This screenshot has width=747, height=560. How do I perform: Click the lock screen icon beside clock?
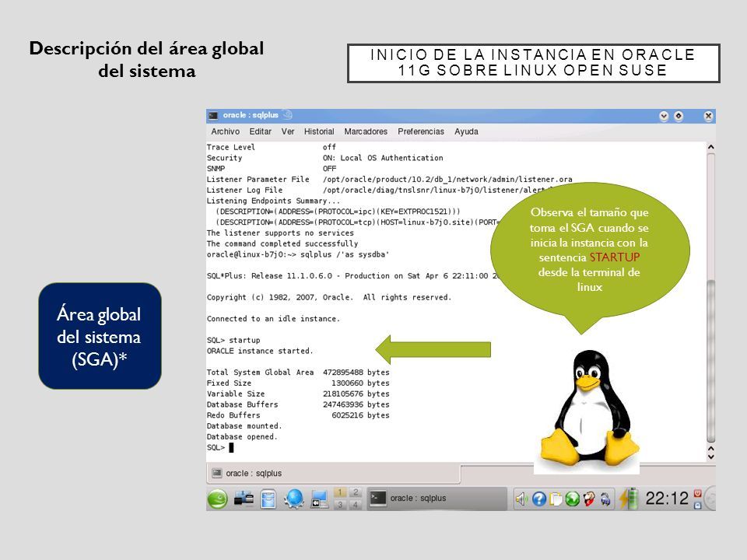pyautogui.click(x=697, y=505)
